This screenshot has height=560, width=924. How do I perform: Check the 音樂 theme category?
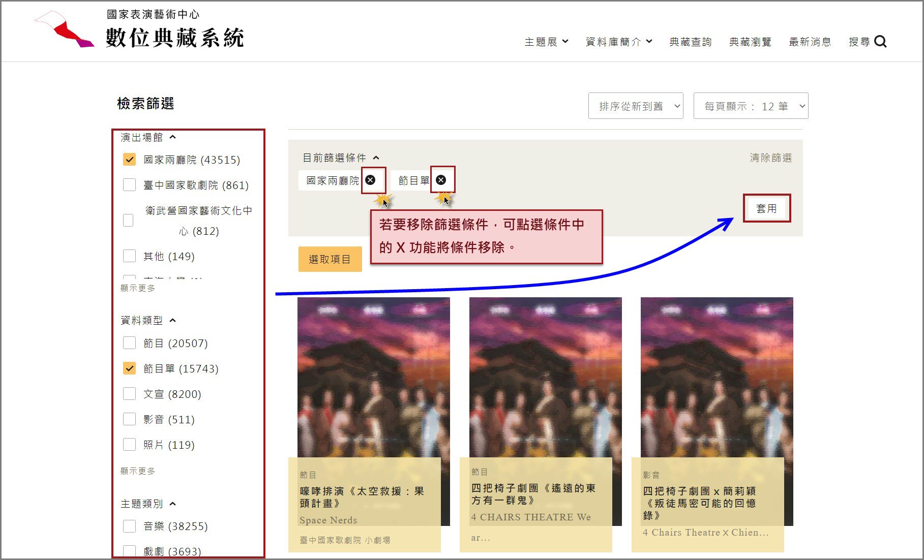click(129, 525)
